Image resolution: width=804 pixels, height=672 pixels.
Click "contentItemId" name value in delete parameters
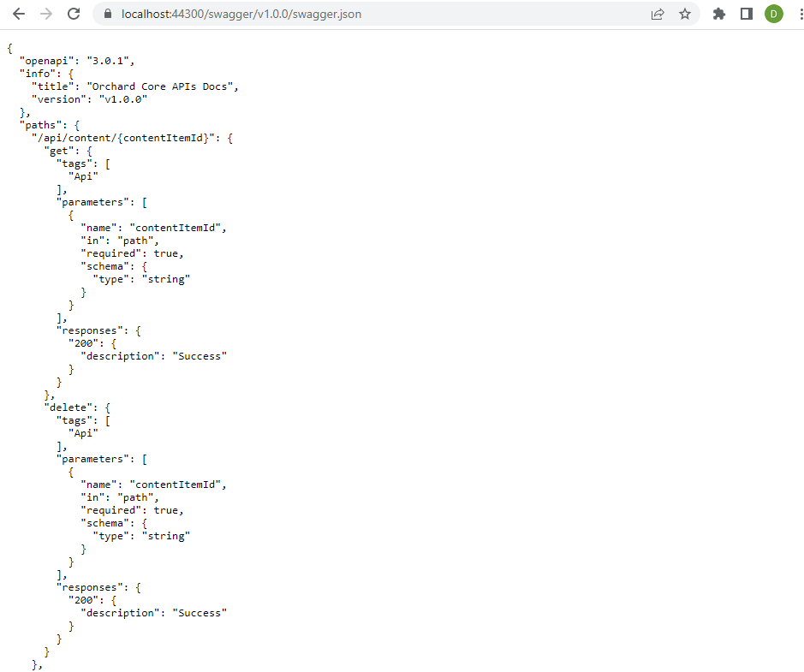point(176,485)
